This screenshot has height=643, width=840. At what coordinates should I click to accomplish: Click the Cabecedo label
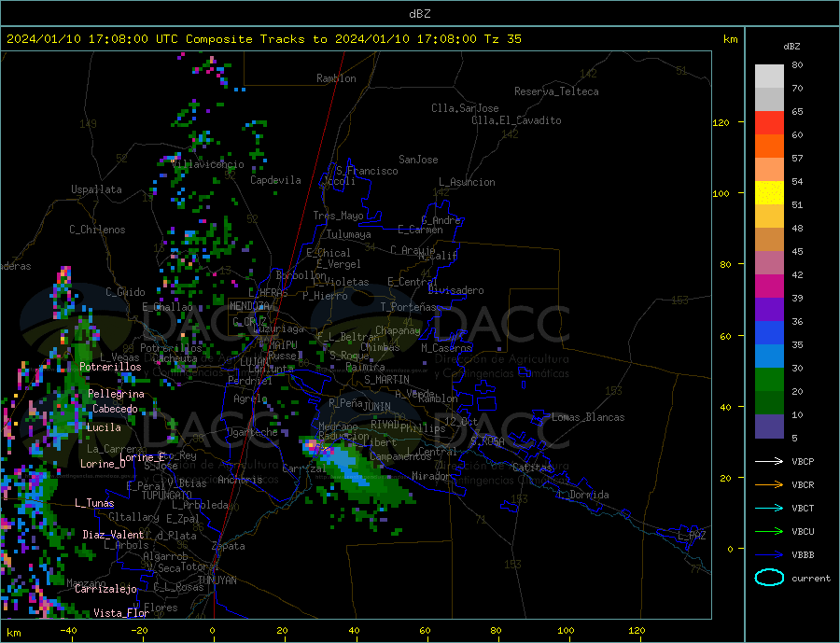pos(115,409)
